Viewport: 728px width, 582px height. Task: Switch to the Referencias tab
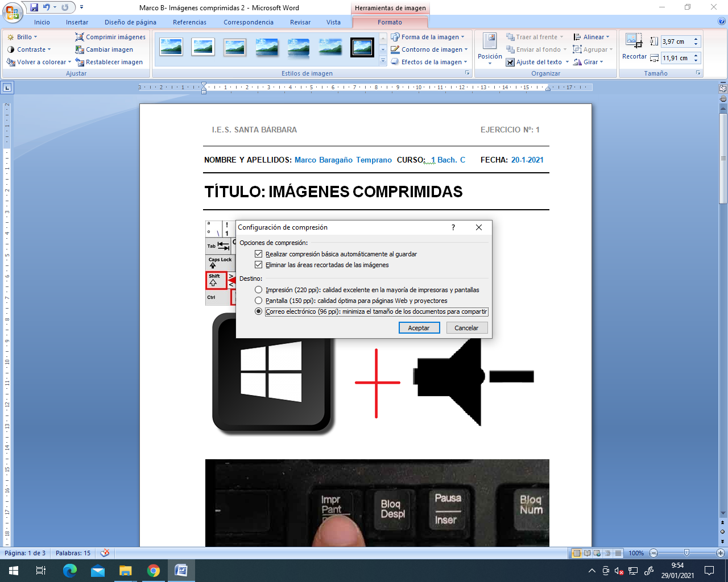tap(189, 22)
